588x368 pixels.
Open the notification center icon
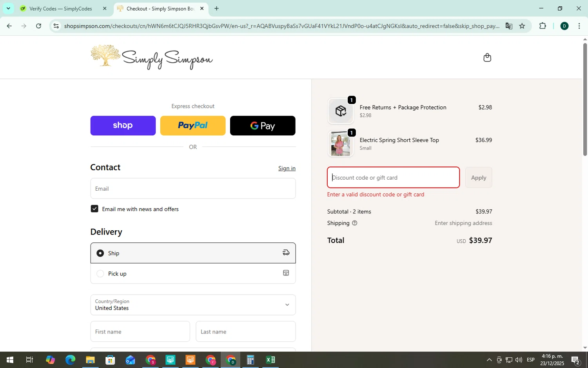(575, 360)
